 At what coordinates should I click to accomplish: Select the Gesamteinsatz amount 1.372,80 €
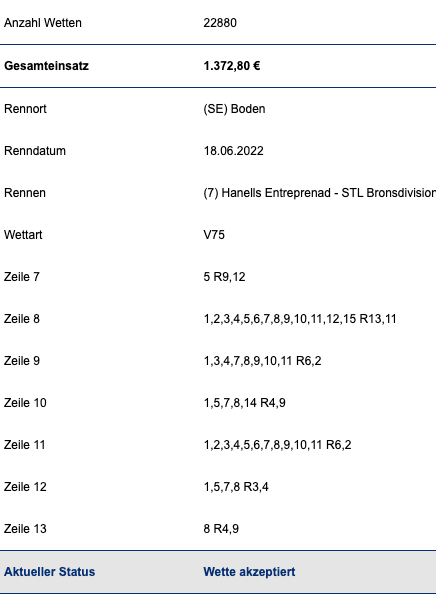(232, 66)
